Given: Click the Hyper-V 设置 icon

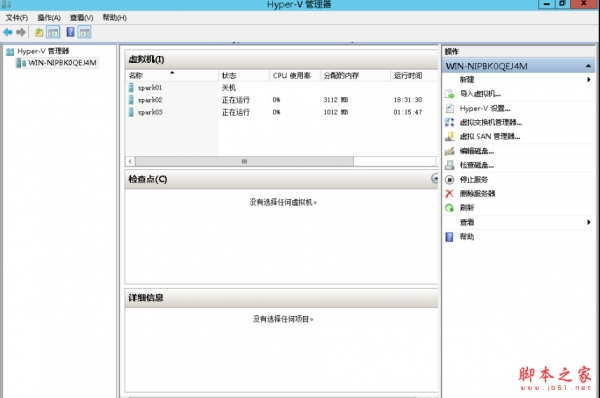Looking at the screenshot, I should (450, 108).
